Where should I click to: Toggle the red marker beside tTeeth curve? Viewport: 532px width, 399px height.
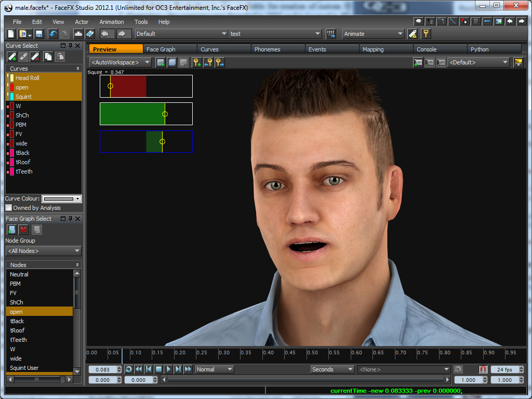coord(8,172)
